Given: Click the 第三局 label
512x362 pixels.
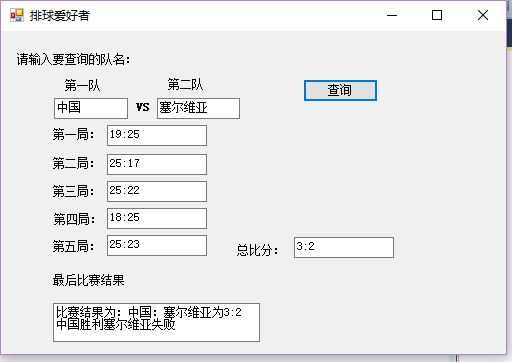Looking at the screenshot, I should pyautogui.click(x=74, y=191).
